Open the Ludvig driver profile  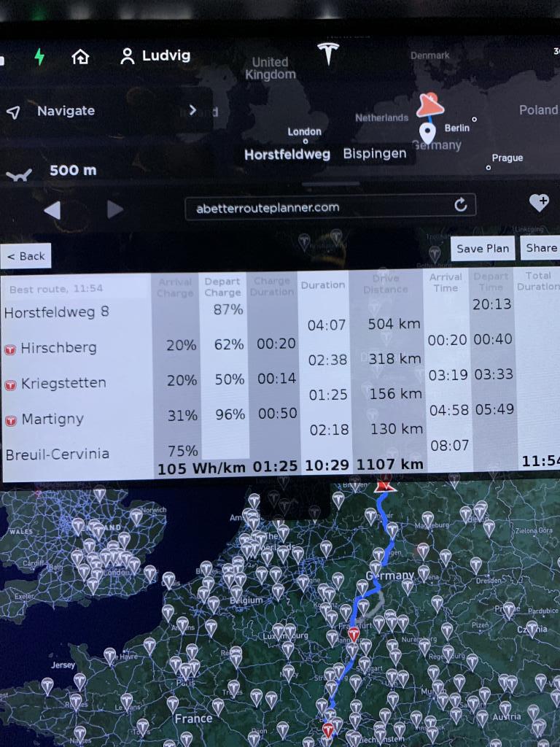(x=155, y=55)
